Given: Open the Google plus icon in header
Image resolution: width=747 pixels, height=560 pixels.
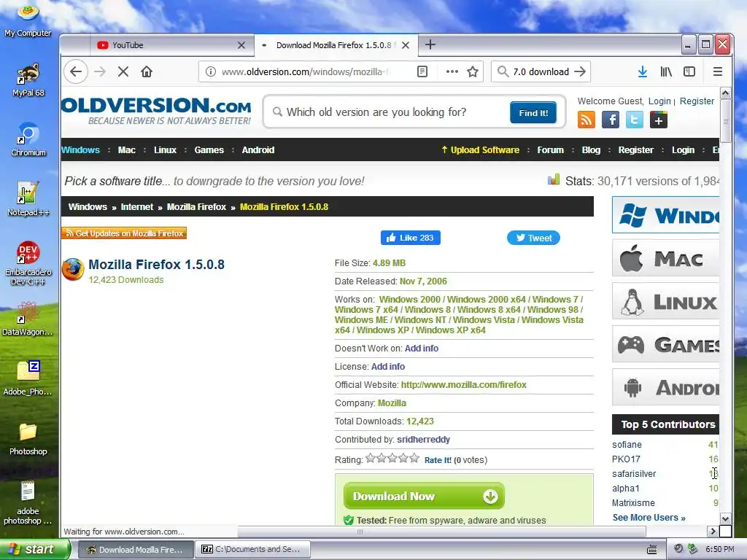Looking at the screenshot, I should pyautogui.click(x=659, y=120).
